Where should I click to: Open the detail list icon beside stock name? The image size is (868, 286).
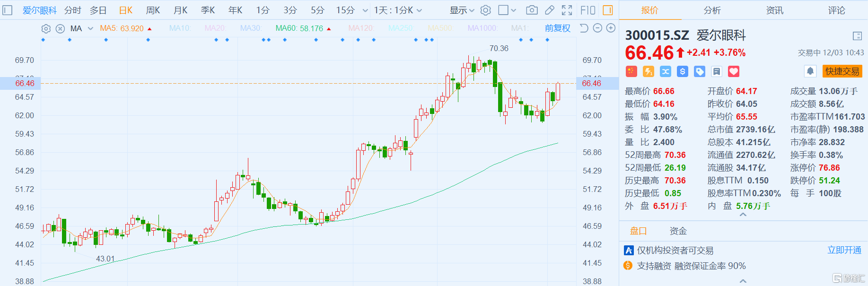click(857, 36)
